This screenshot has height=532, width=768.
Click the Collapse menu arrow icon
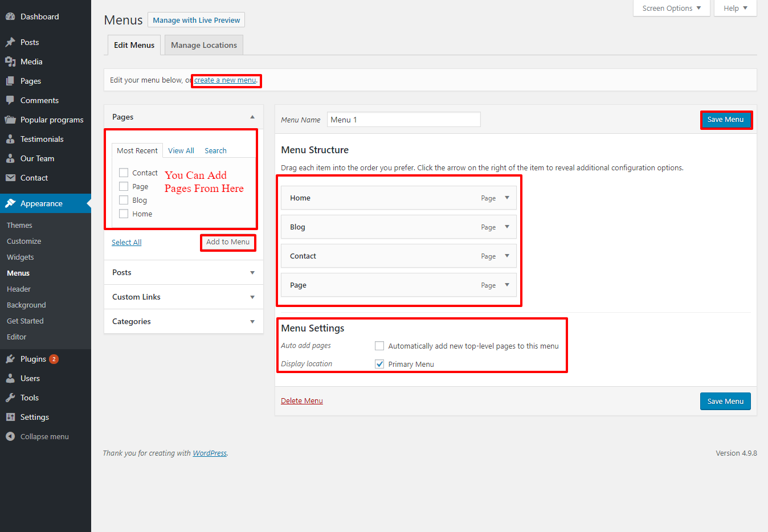click(10, 436)
